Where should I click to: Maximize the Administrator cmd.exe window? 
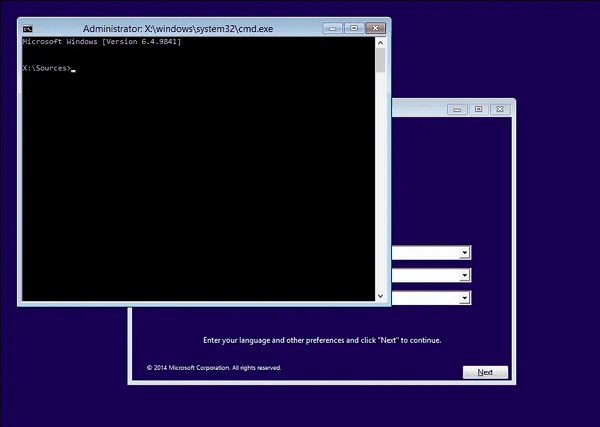(x=354, y=28)
